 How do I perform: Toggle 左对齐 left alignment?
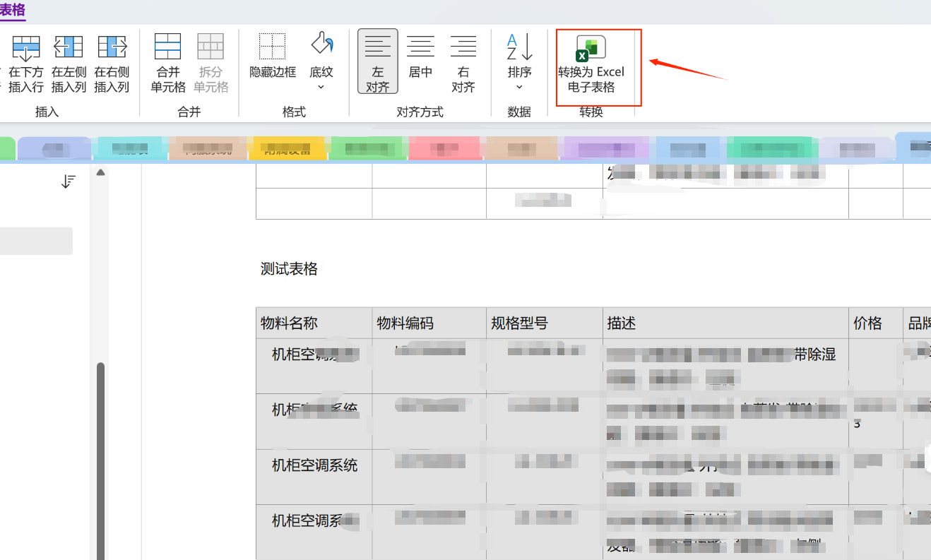(378, 61)
